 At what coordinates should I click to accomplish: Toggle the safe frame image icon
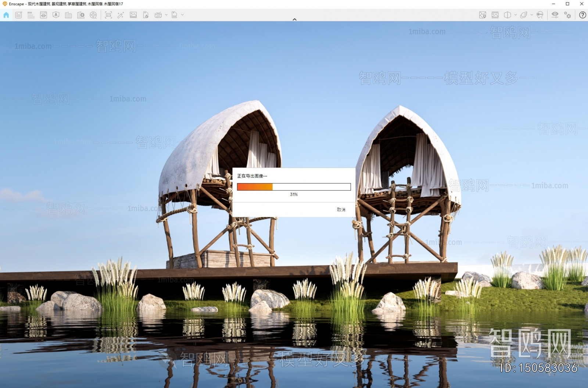click(x=495, y=15)
